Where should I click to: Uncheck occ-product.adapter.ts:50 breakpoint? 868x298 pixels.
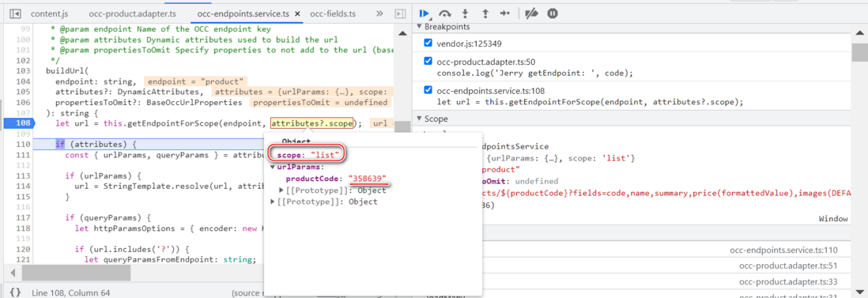[x=428, y=62]
